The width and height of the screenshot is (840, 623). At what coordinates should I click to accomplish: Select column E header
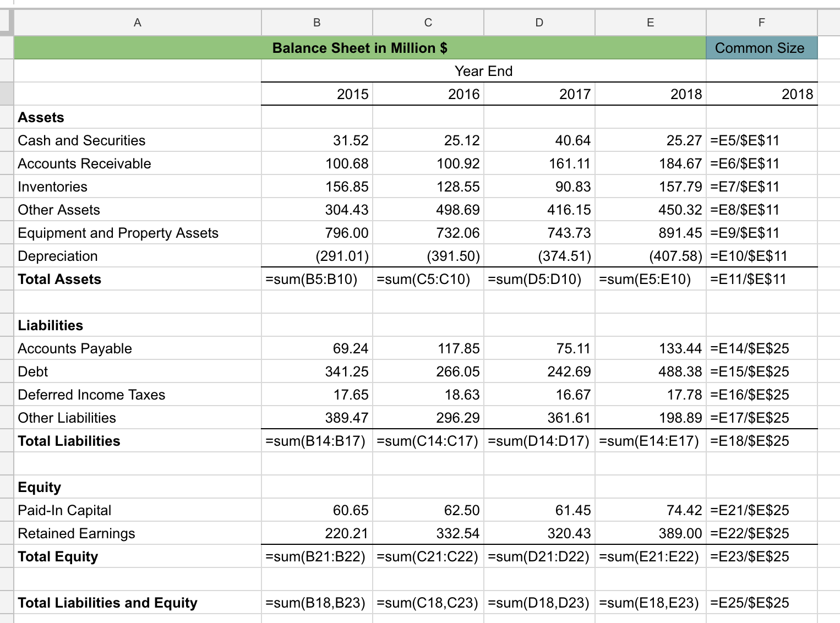coord(651,23)
